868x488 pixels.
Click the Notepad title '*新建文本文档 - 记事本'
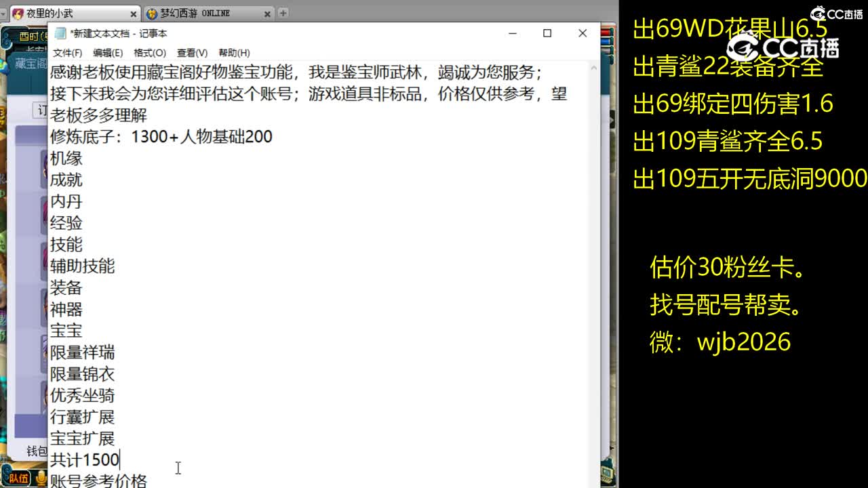point(119,33)
